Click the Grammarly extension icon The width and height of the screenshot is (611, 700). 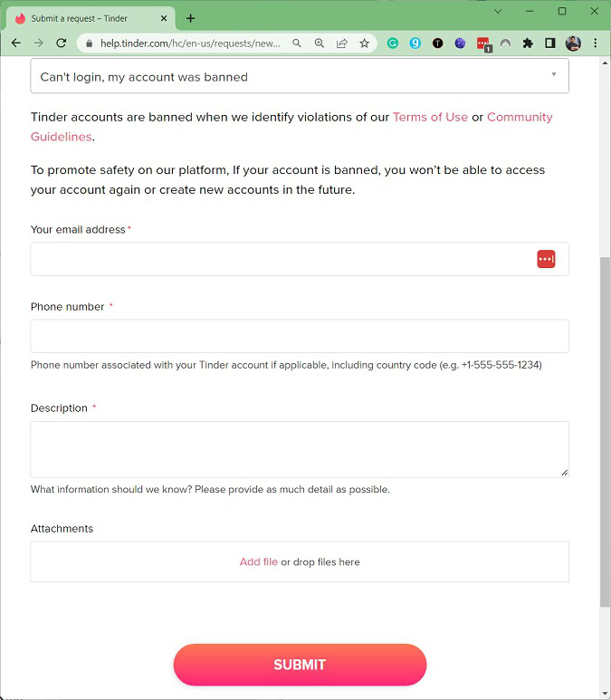(x=393, y=43)
